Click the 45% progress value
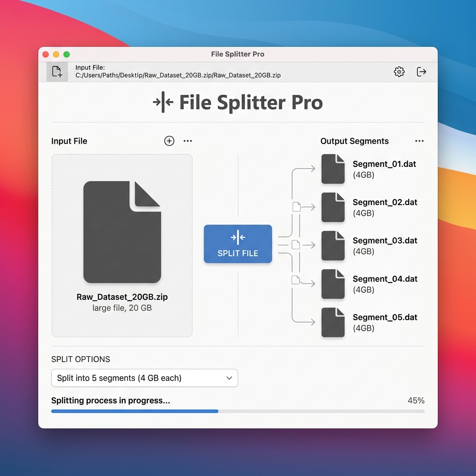The image size is (476, 476). pyautogui.click(x=416, y=400)
